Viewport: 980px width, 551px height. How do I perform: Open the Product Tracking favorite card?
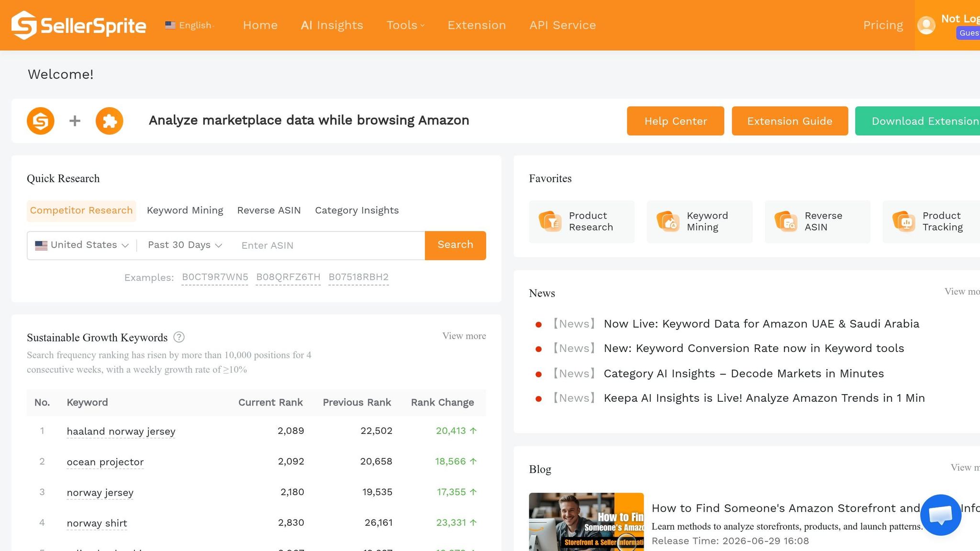931,221
